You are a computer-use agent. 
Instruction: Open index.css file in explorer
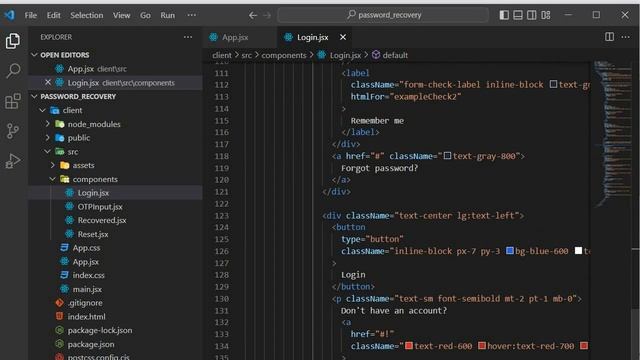pos(115,275)
